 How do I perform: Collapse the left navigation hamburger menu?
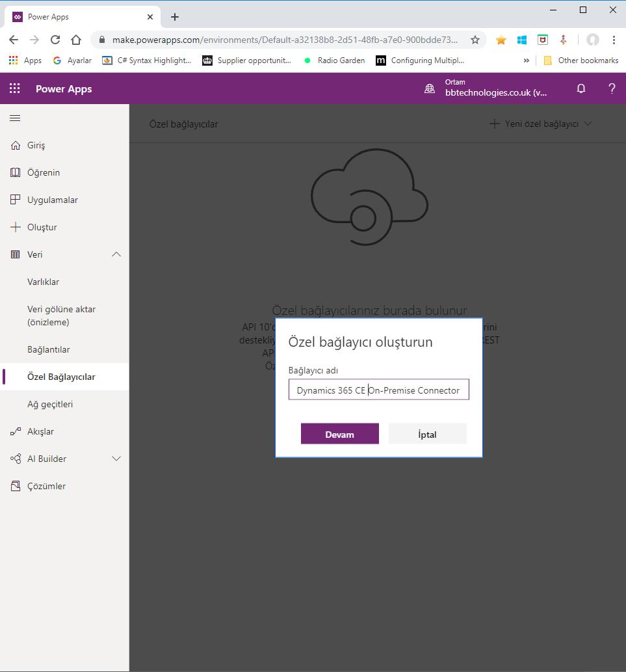coord(15,118)
